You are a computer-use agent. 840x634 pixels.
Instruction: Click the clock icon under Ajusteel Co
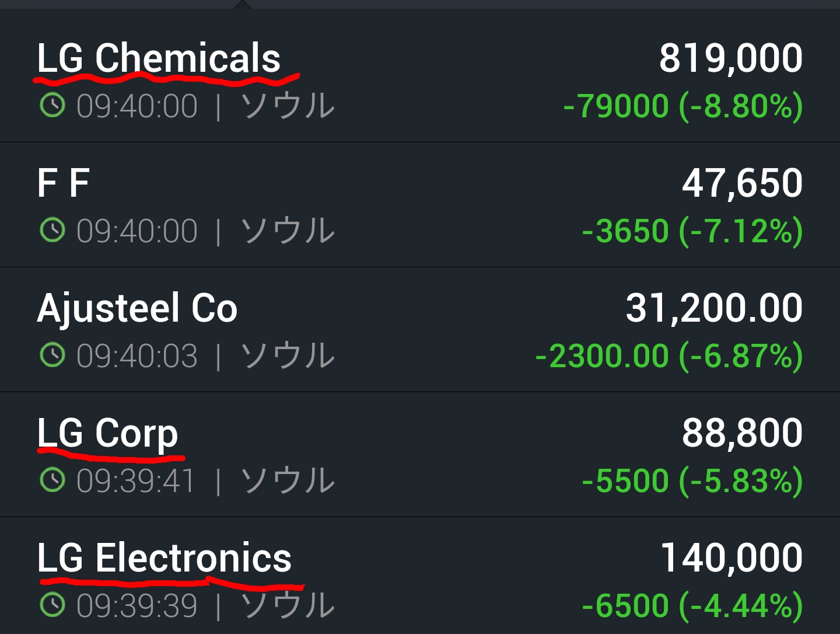point(52,355)
